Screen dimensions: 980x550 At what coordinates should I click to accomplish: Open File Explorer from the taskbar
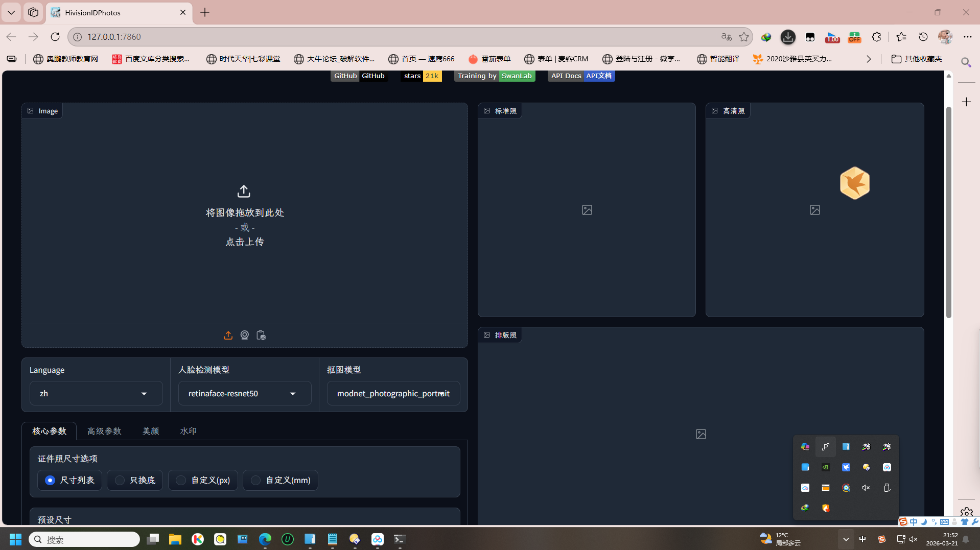tap(175, 539)
